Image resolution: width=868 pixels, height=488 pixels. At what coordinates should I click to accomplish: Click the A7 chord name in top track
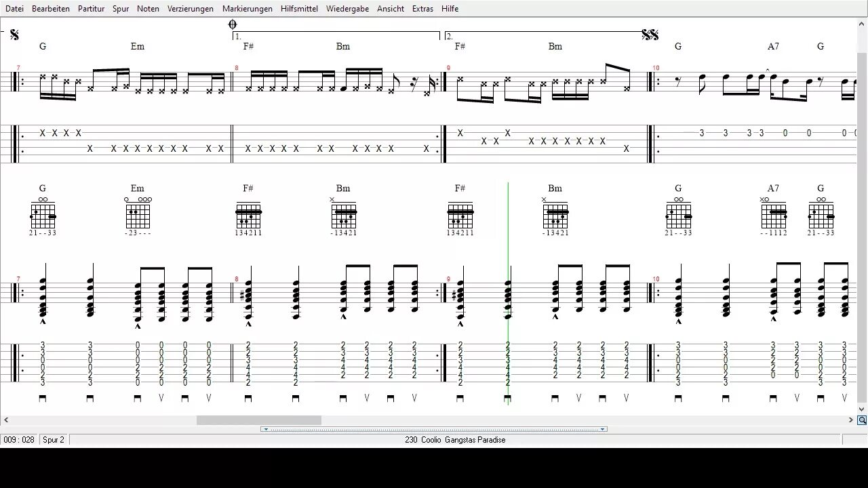click(773, 46)
